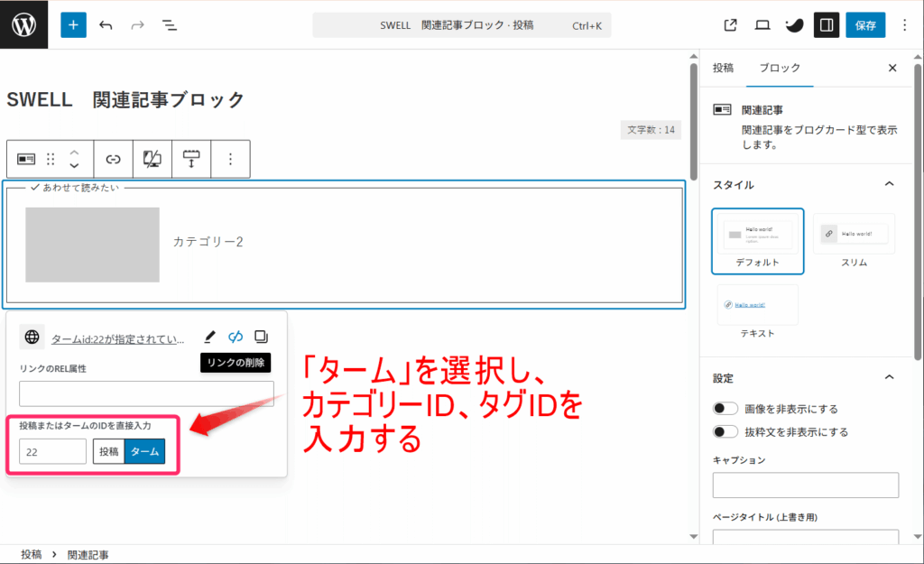Open the device preview laptop icon
924x564 pixels.
(x=762, y=24)
